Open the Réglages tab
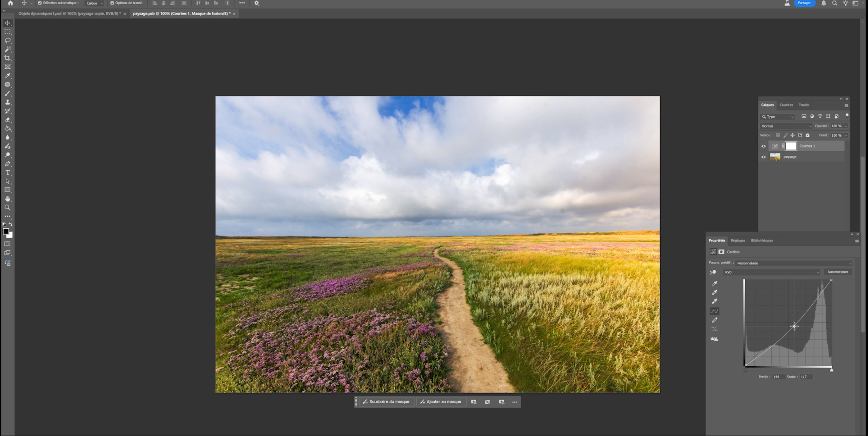 738,240
